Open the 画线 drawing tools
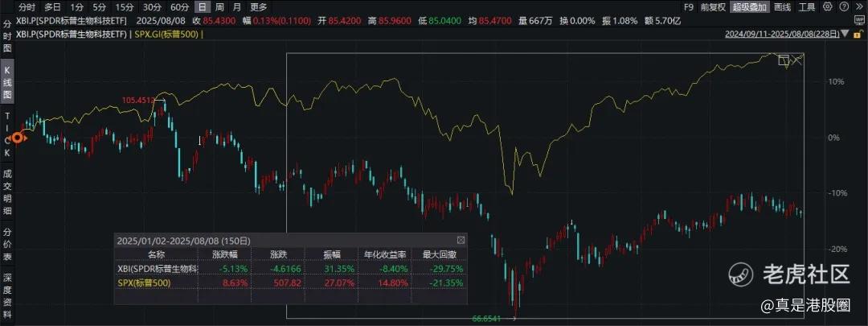868x326 pixels. (x=782, y=7)
